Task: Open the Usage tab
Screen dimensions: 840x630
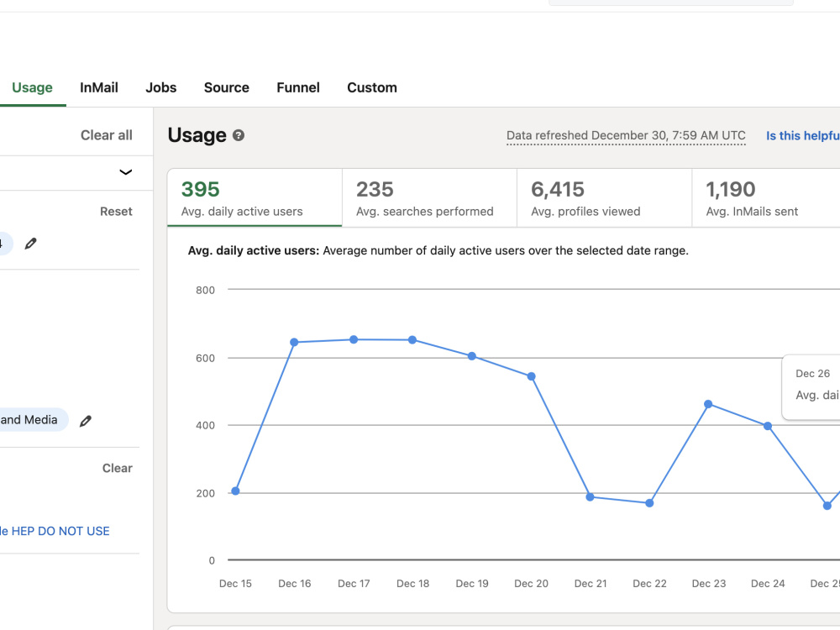Action: pos(32,87)
